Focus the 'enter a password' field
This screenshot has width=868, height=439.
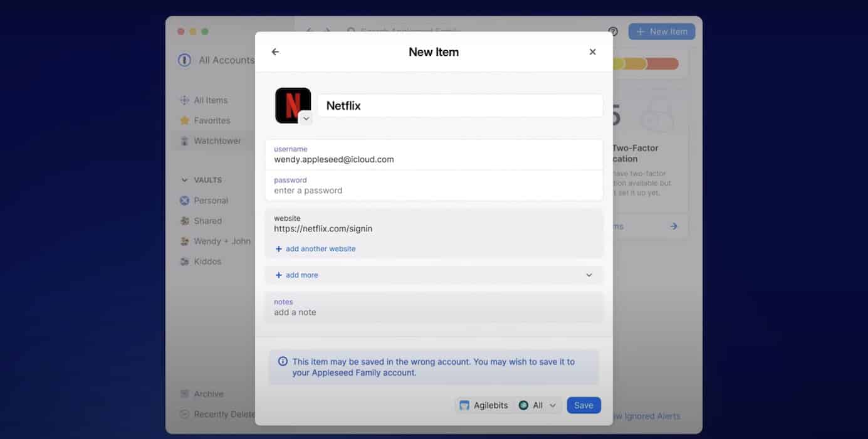(x=434, y=186)
